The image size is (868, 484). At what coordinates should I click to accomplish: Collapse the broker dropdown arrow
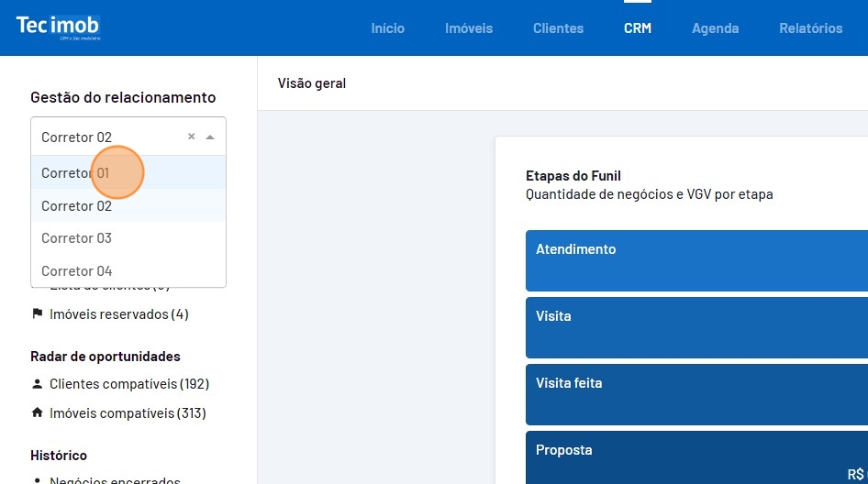coord(210,137)
